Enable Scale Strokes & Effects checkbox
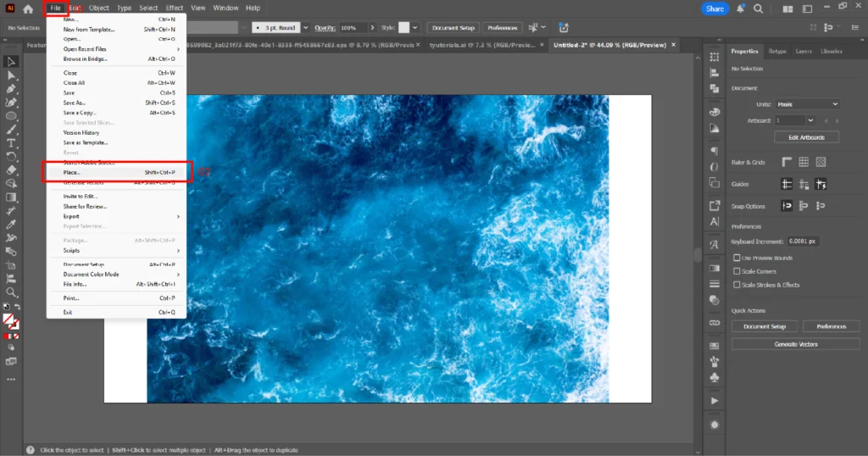Viewport: 868px width, 456px height. [x=737, y=285]
